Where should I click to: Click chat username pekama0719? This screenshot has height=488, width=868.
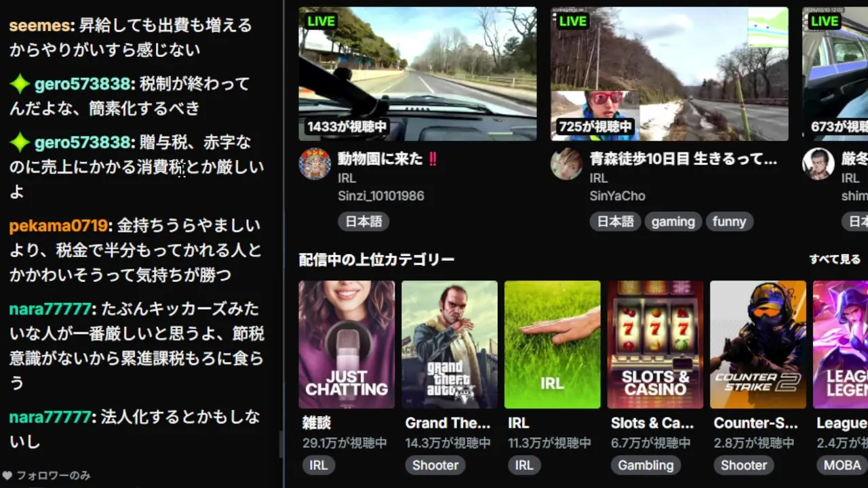click(58, 226)
